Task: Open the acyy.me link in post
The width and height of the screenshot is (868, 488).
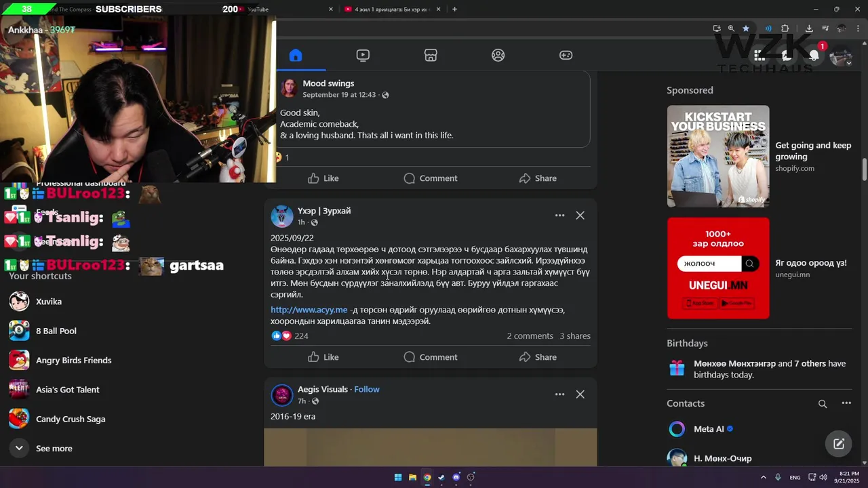Action: click(x=309, y=310)
